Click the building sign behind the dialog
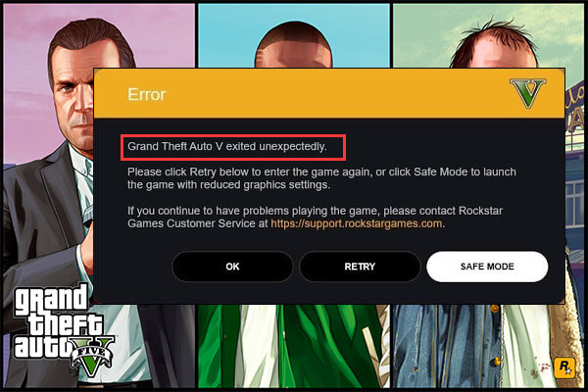 (x=574, y=109)
